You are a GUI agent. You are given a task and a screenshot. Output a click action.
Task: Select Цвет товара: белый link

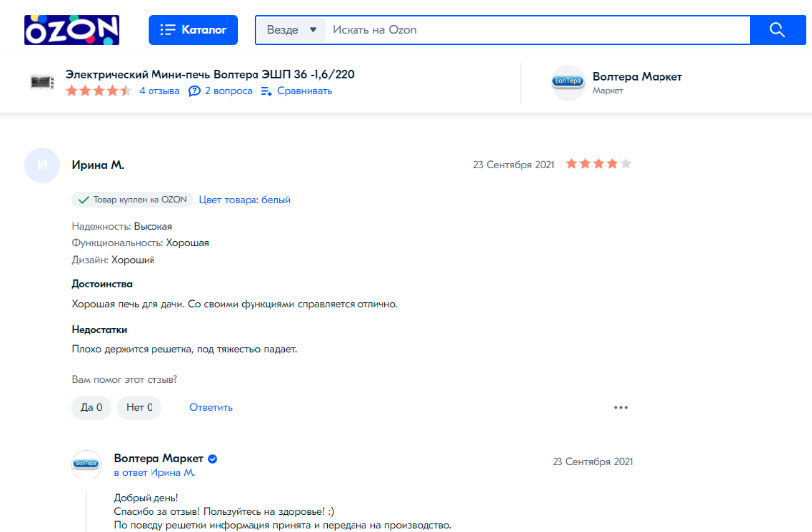tap(245, 199)
